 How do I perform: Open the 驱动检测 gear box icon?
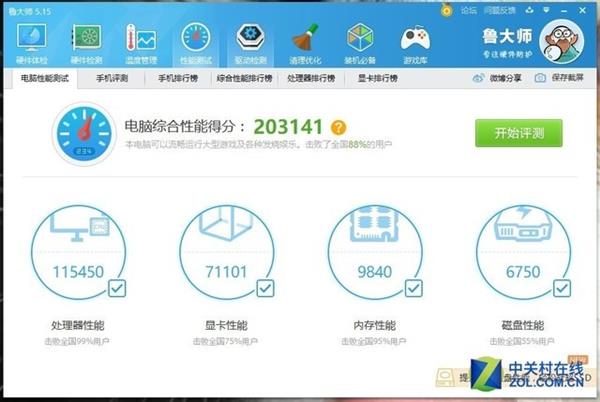[x=250, y=38]
